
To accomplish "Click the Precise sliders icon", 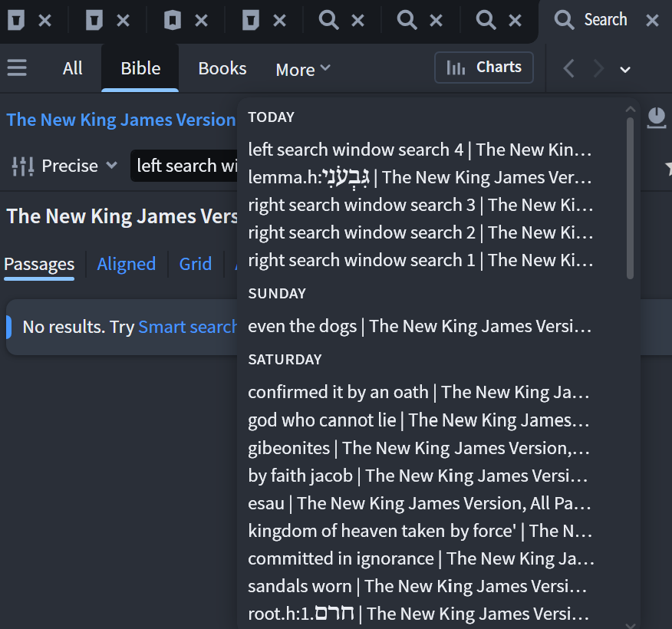I will pos(23,166).
